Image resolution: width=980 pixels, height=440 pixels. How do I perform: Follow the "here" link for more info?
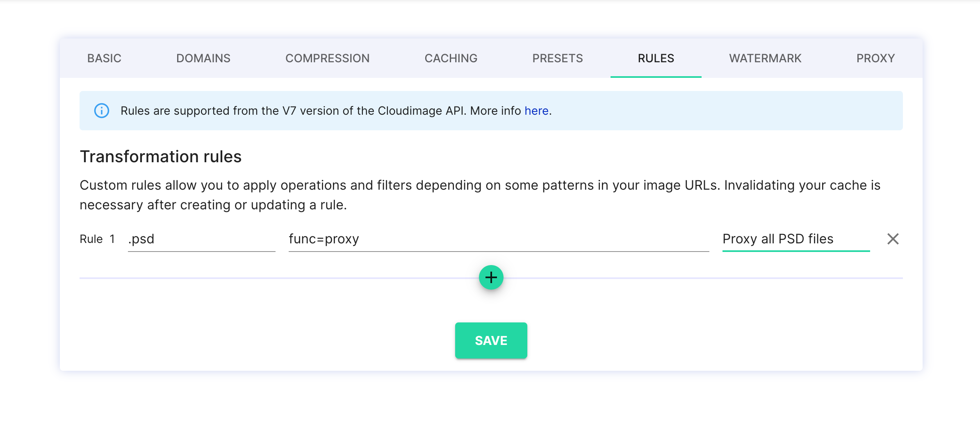pos(536,111)
